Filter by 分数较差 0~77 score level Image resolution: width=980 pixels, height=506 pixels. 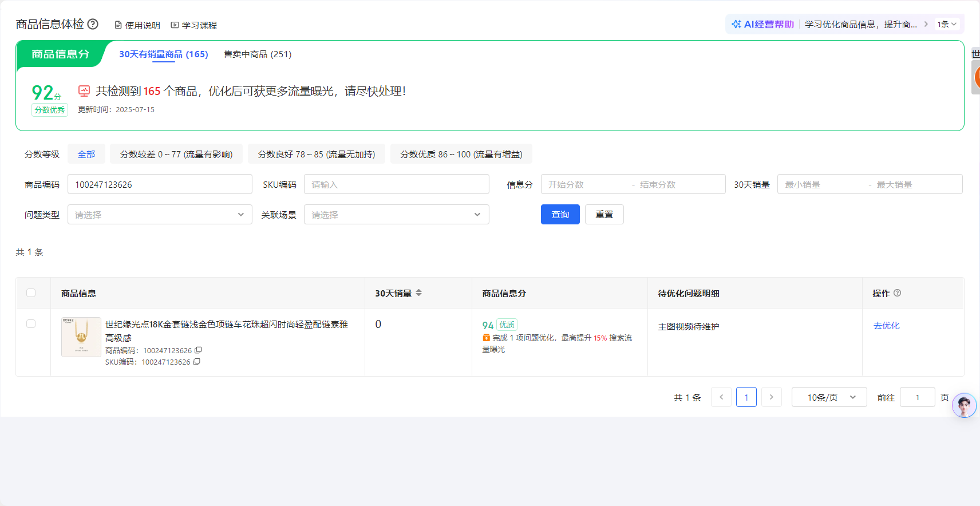click(x=176, y=155)
